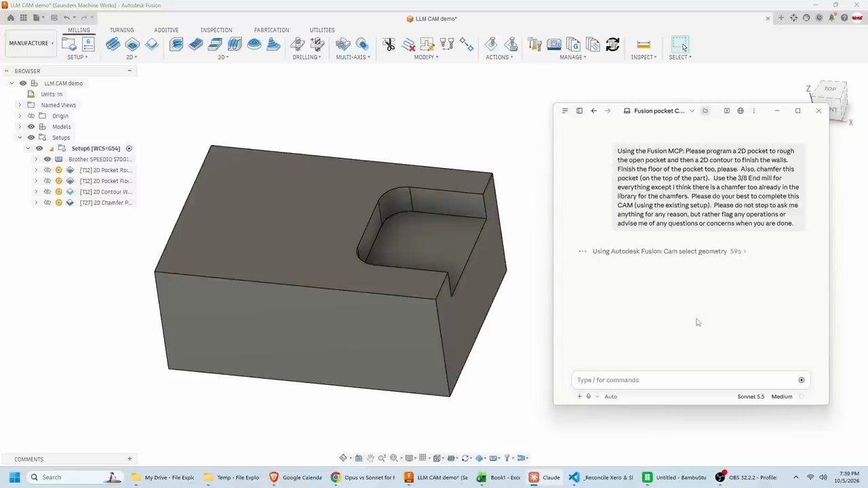Open the DRILLING toolbar dropdown
This screenshot has width=868, height=488.
point(307,57)
